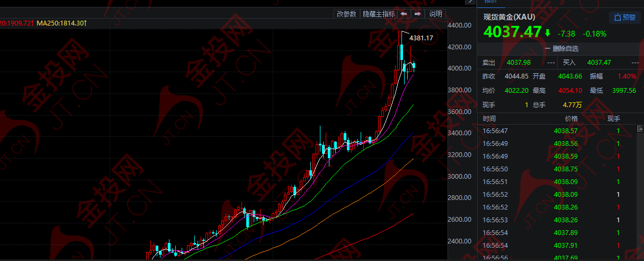Click the 振幅 value 1.40%

(x=627, y=76)
